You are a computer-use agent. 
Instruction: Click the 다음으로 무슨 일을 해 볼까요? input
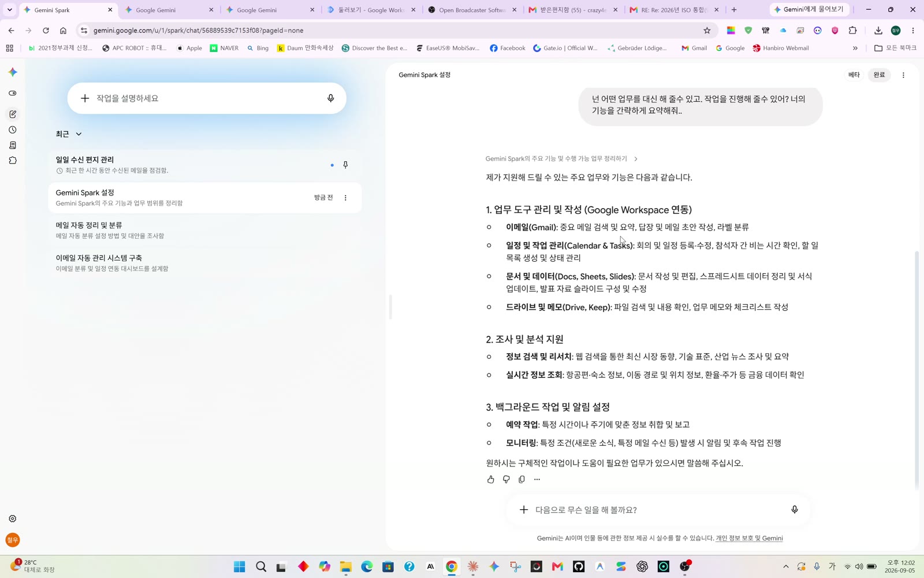[657, 510]
